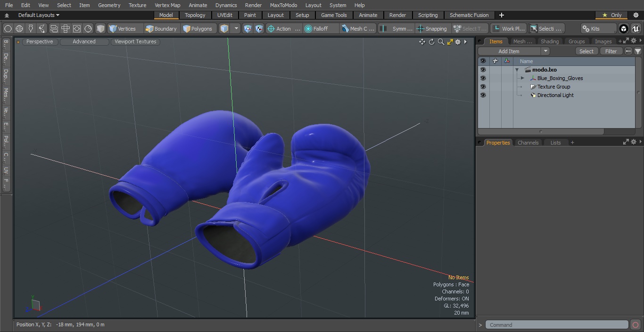
Task: Click the Action Center tool
Action: coord(283,29)
